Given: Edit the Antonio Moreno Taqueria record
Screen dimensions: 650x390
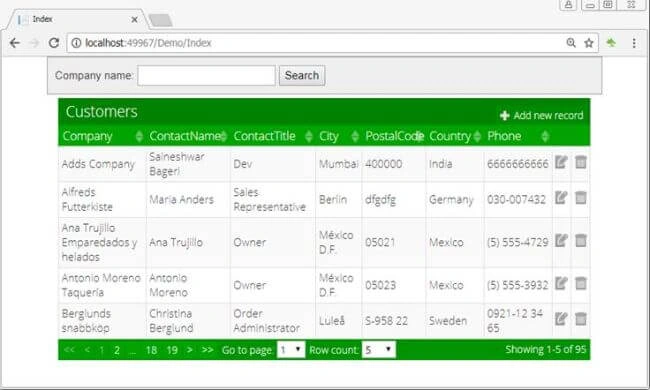Looking at the screenshot, I should coord(561,284).
